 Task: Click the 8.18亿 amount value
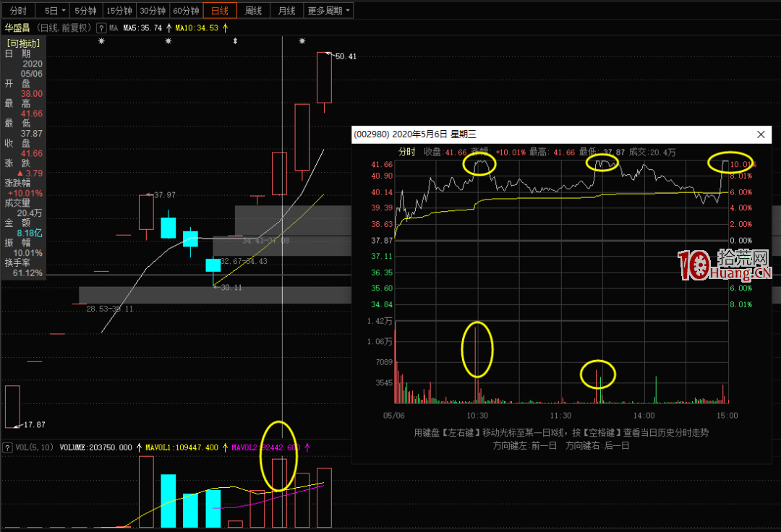[30, 233]
